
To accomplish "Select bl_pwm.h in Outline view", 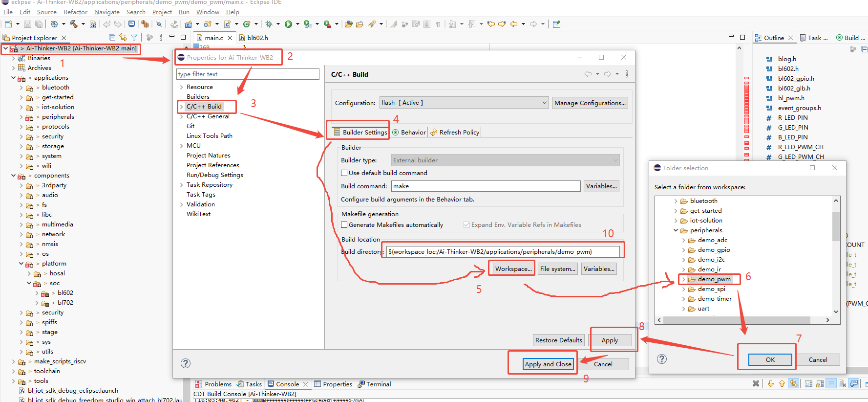I will point(791,98).
